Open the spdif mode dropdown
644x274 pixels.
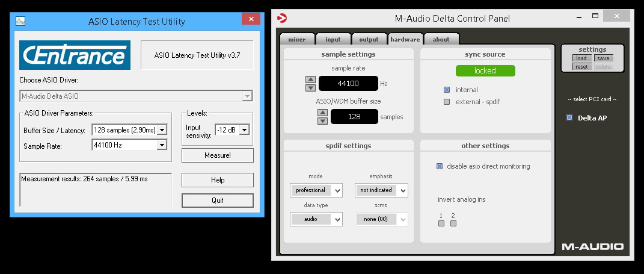316,190
